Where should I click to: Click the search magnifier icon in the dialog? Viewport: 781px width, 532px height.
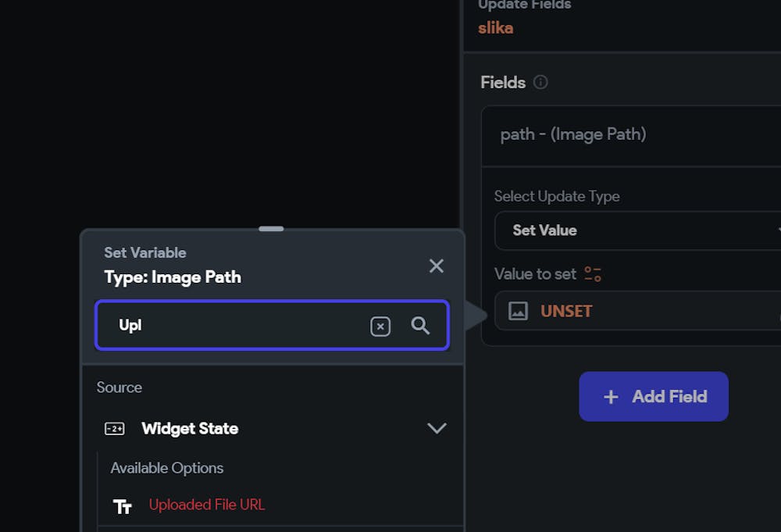[422, 326]
